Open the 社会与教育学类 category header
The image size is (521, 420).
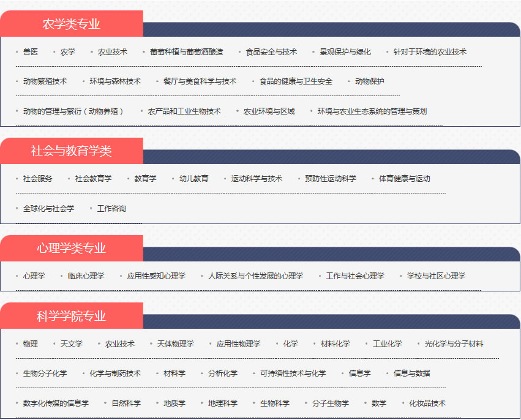72,151
